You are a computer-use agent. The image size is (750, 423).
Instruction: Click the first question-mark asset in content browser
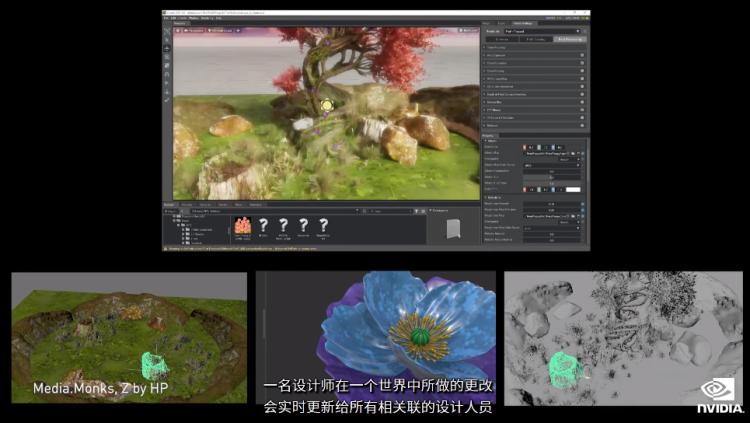(263, 226)
